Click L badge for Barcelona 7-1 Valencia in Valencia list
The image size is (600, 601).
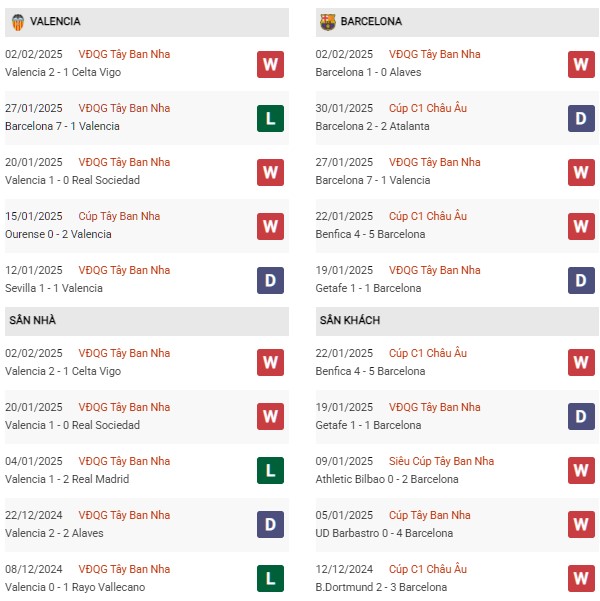(x=270, y=118)
